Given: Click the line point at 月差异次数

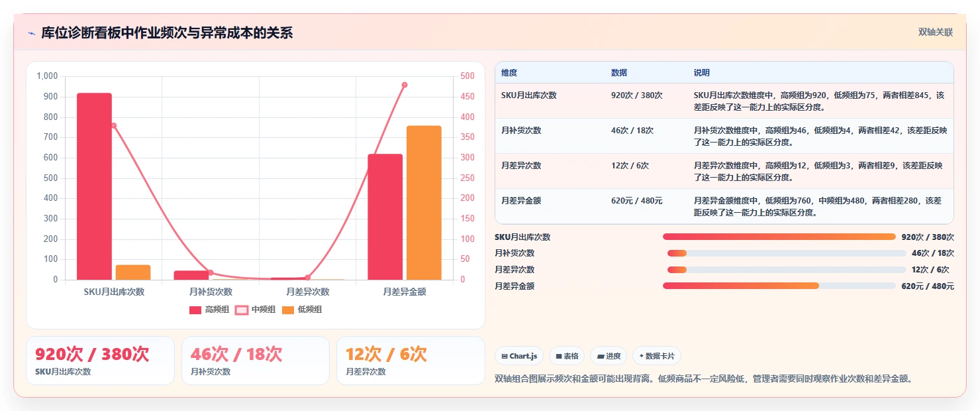Looking at the screenshot, I should tap(307, 277).
